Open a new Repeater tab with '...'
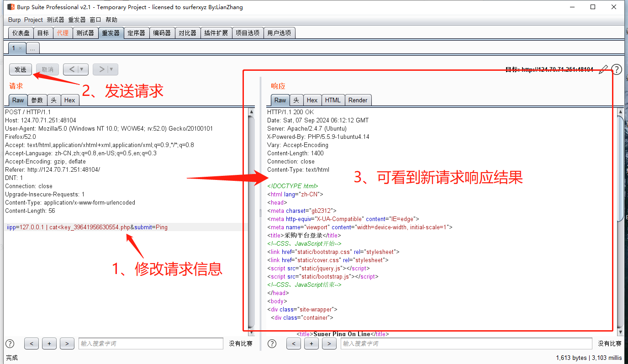Image resolution: width=628 pixels, height=364 pixels. coord(33,48)
